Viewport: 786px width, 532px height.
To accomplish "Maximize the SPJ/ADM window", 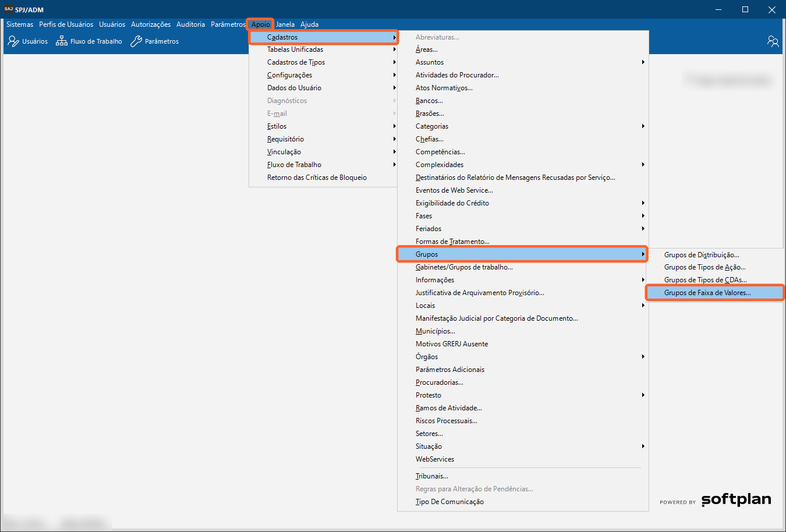I will tap(745, 9).
